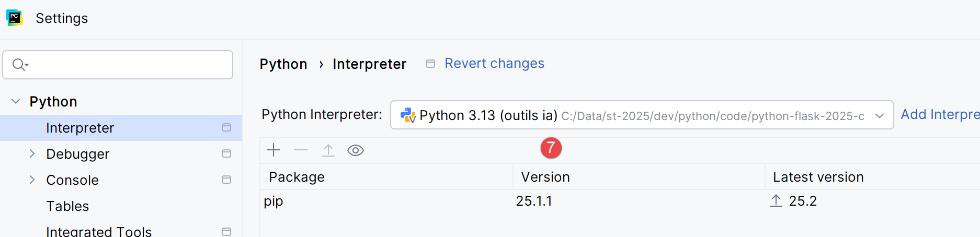
Task: Click the plus icon to install package
Action: 274,150
